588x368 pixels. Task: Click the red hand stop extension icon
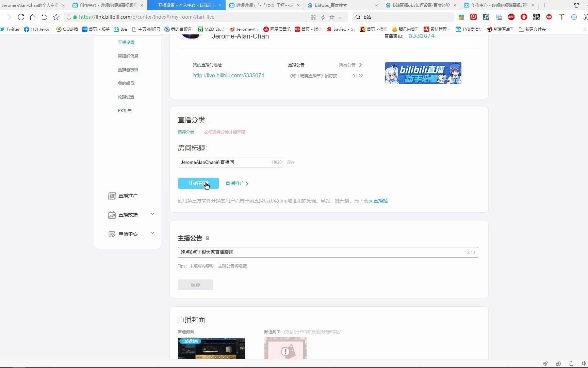point(524,17)
